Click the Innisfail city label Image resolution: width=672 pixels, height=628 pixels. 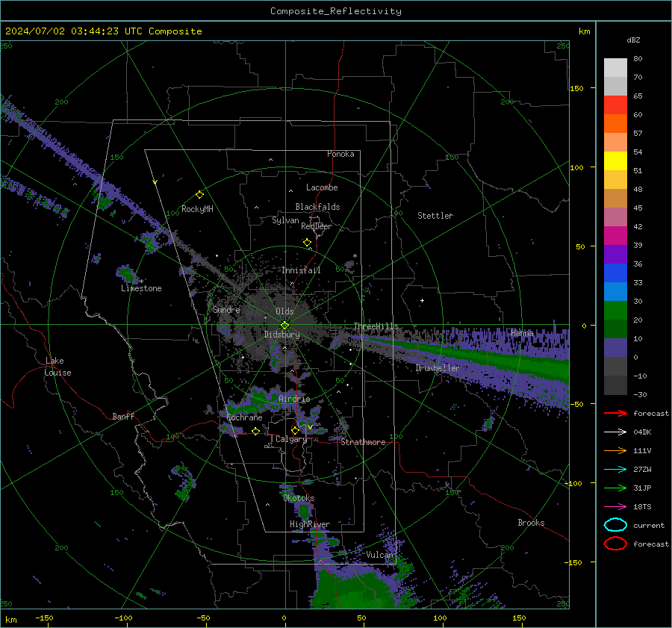[301, 270]
